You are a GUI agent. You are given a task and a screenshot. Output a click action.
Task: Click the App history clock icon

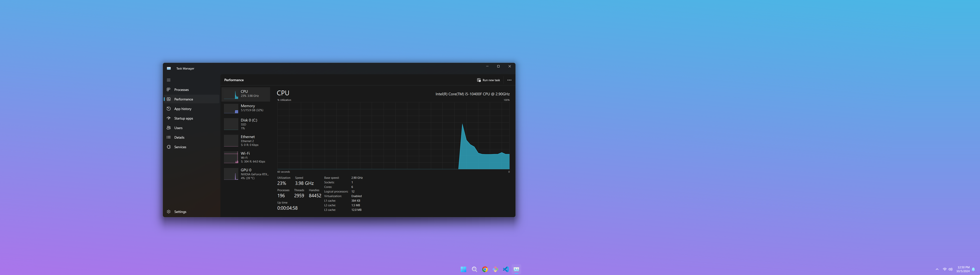tap(168, 109)
